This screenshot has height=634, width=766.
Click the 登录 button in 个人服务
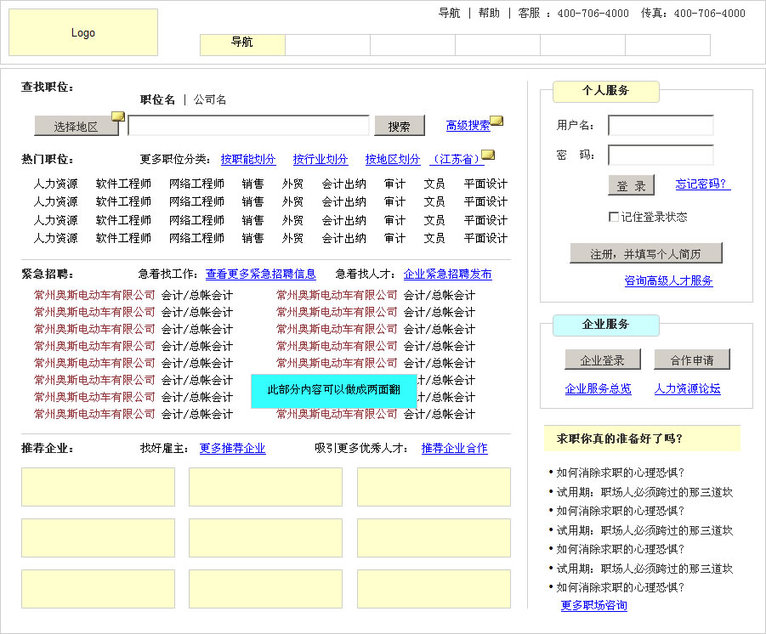coord(630,186)
